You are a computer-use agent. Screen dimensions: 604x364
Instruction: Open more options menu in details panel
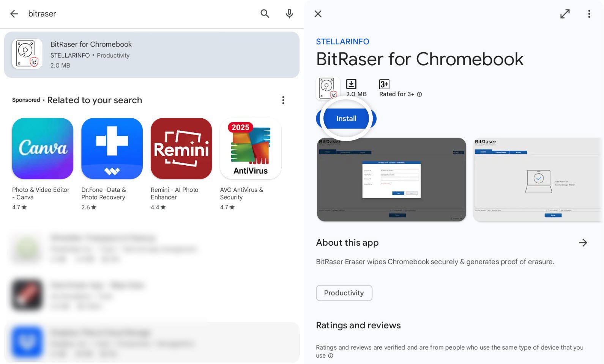589,14
